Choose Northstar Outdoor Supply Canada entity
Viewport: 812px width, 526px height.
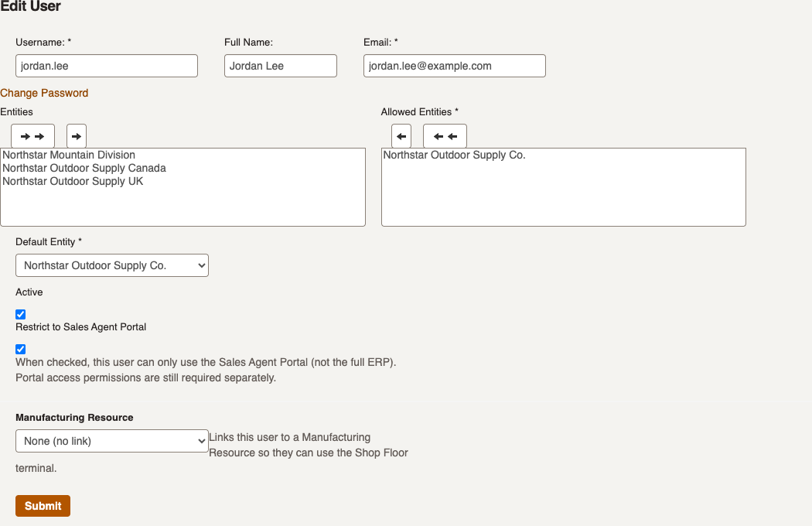[x=183, y=168]
